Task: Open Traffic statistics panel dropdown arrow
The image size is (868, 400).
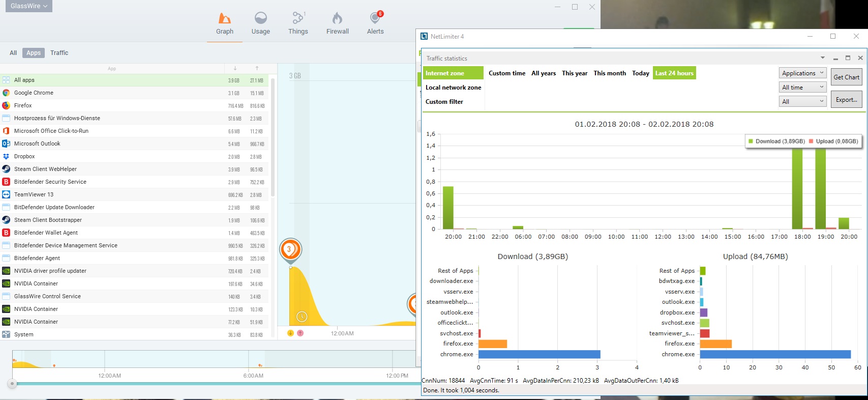Action: coord(823,58)
